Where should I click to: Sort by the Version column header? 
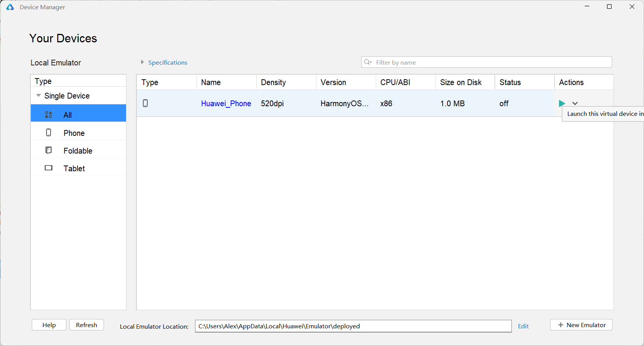[346, 82]
